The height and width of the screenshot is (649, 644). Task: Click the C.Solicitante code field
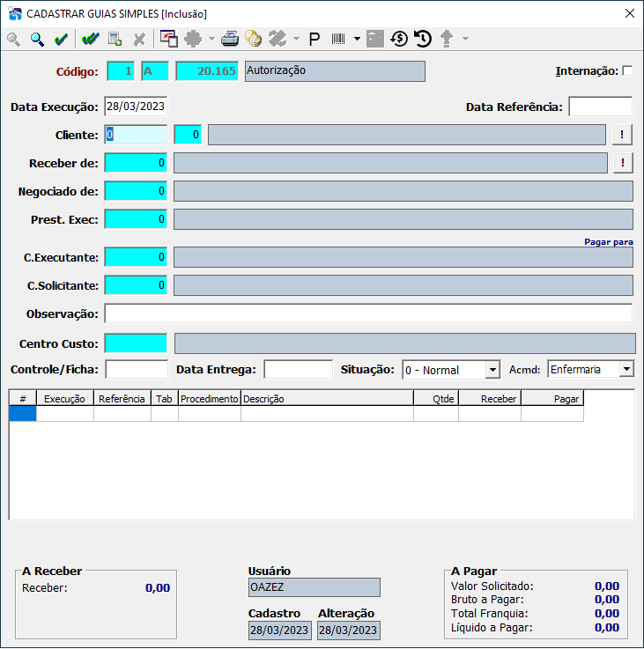[x=136, y=285]
